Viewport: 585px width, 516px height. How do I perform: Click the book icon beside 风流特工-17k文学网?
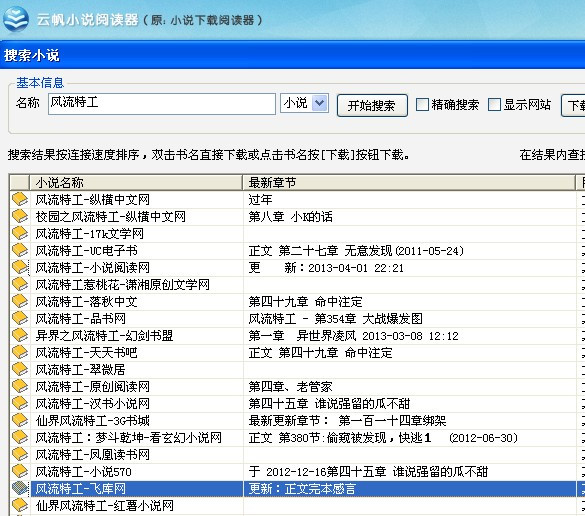pos(20,233)
